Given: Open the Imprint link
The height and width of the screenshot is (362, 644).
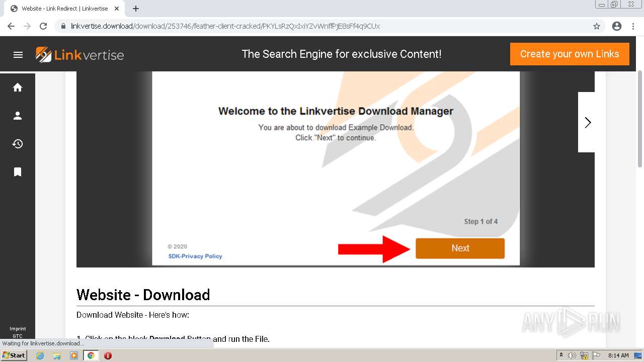Looking at the screenshot, I should coord(18,329).
